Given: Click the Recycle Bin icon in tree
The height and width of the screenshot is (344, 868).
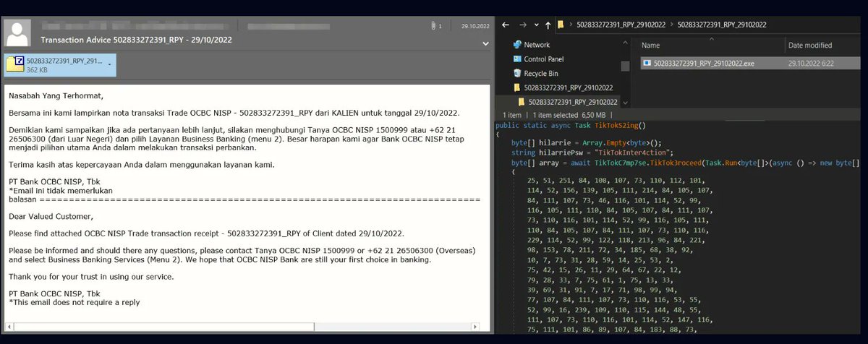Looking at the screenshot, I should [517, 74].
